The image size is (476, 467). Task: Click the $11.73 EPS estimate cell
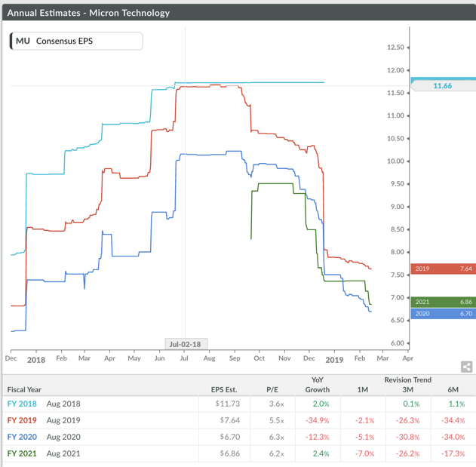pyautogui.click(x=228, y=404)
